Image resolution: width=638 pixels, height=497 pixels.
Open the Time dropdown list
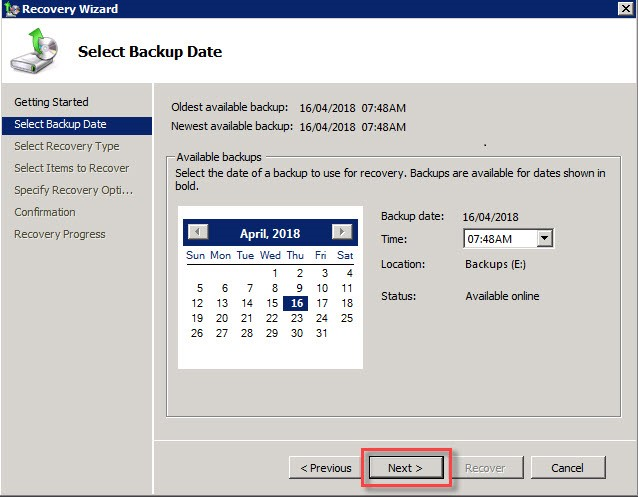[544, 238]
